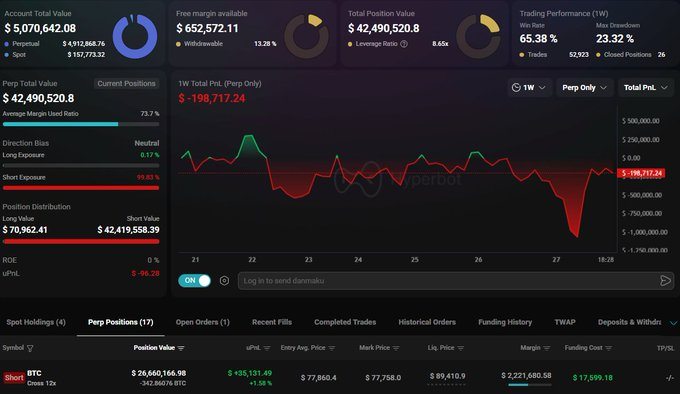
Task: Click the BTC uPnL value +35,131.49
Action: (250, 373)
